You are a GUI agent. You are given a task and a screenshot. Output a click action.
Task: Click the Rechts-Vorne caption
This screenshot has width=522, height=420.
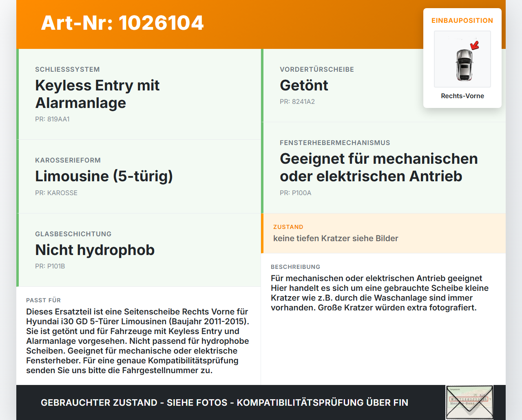coord(462,96)
